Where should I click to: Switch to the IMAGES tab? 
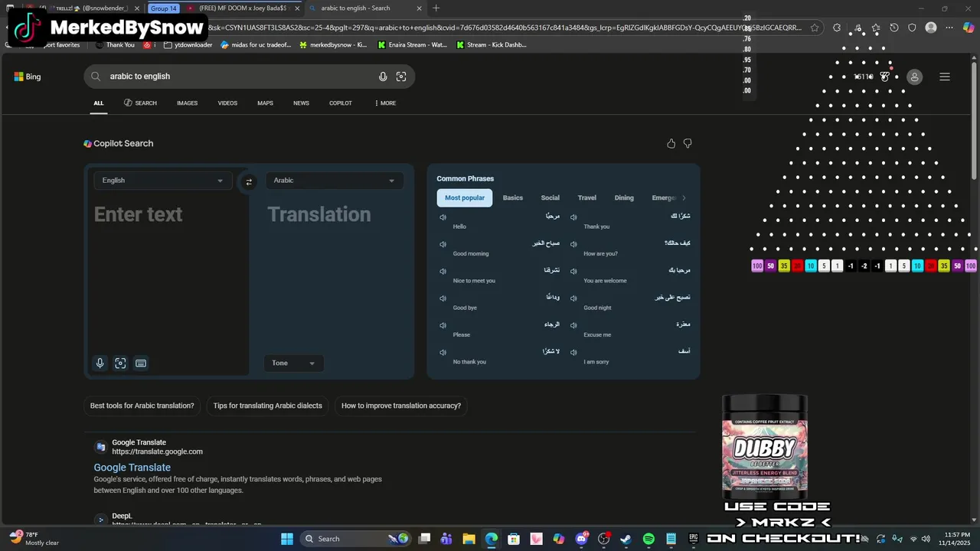coord(187,103)
